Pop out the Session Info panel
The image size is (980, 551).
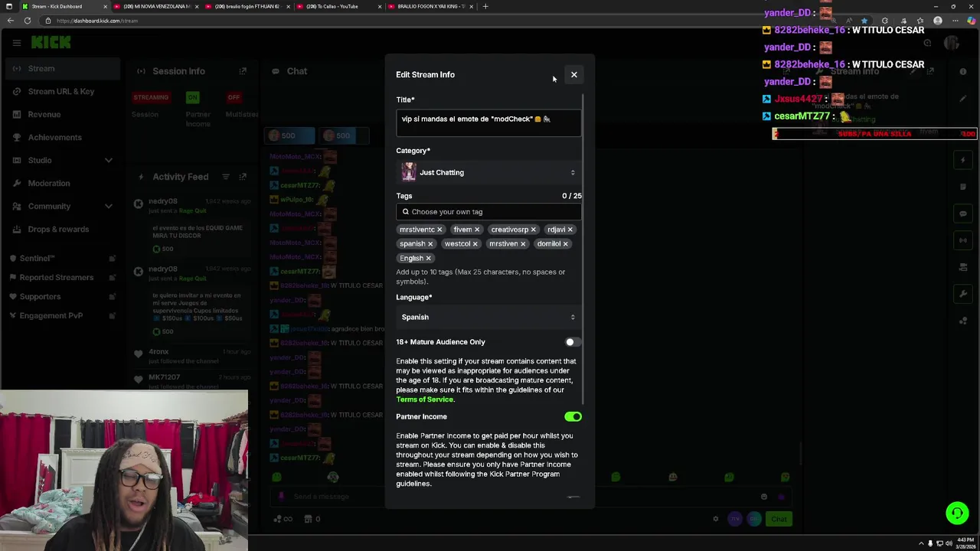(x=243, y=71)
